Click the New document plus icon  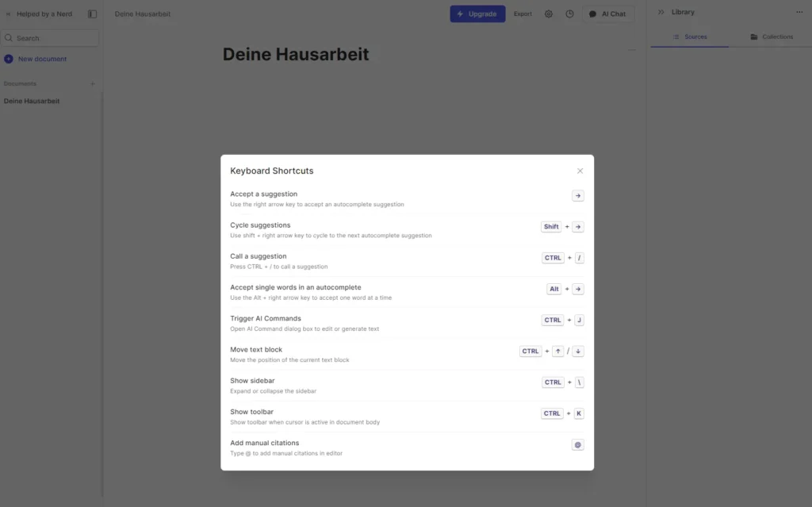point(9,60)
